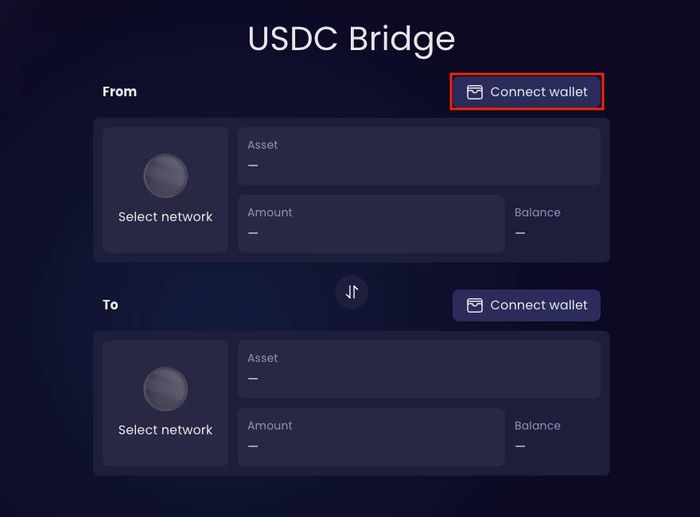Click the wallet icon in the To section

coord(475,305)
